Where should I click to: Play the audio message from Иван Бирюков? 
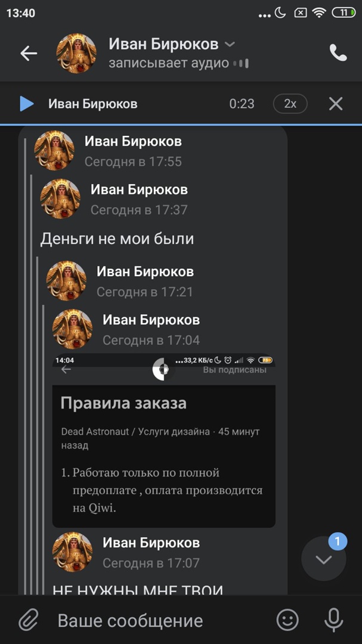(27, 104)
